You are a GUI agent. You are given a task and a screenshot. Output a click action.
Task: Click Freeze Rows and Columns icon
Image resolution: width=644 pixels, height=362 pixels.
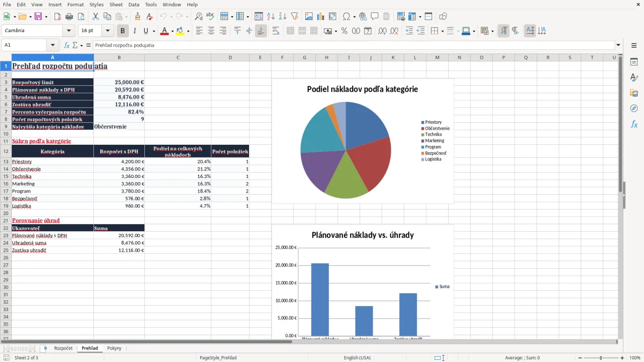pos(412,17)
